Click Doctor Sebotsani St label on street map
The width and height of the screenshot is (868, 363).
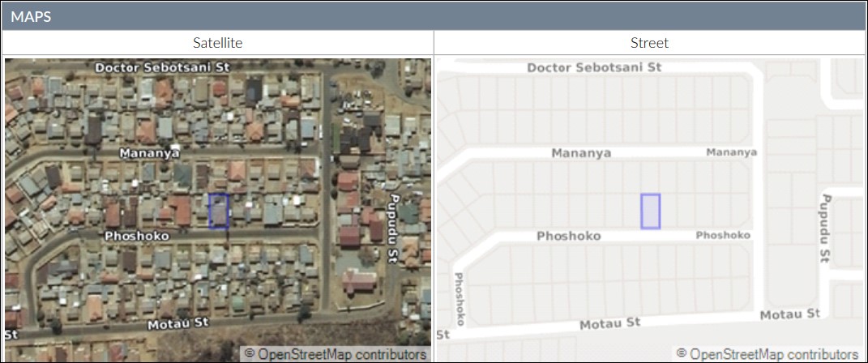pos(594,67)
